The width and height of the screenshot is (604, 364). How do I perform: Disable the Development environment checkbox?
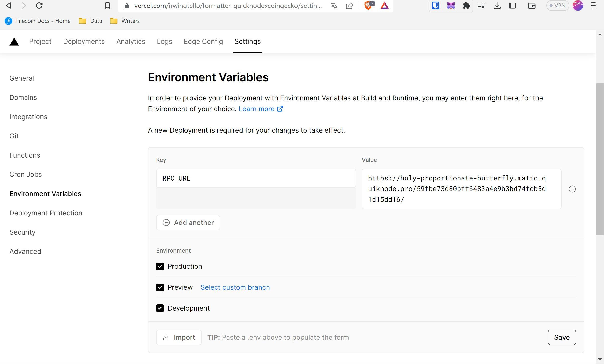click(160, 308)
